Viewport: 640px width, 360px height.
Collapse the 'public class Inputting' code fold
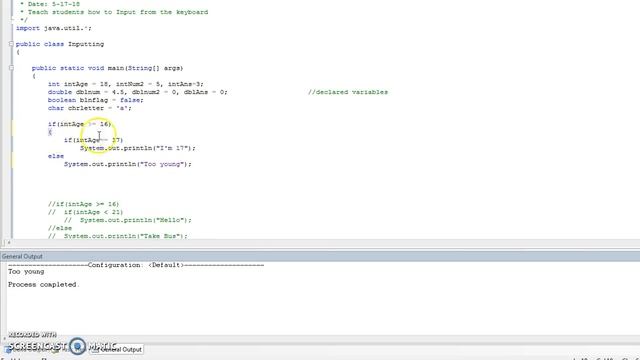coord(11,44)
